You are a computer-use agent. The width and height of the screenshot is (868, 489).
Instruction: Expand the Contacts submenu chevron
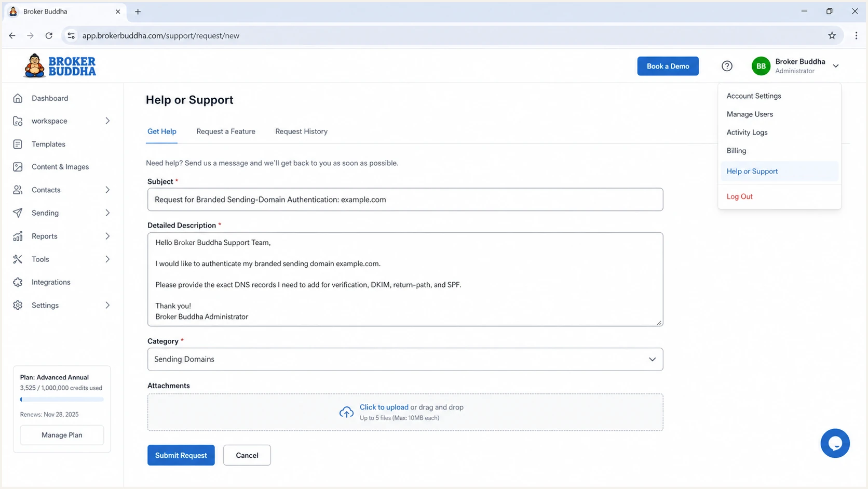tap(107, 190)
